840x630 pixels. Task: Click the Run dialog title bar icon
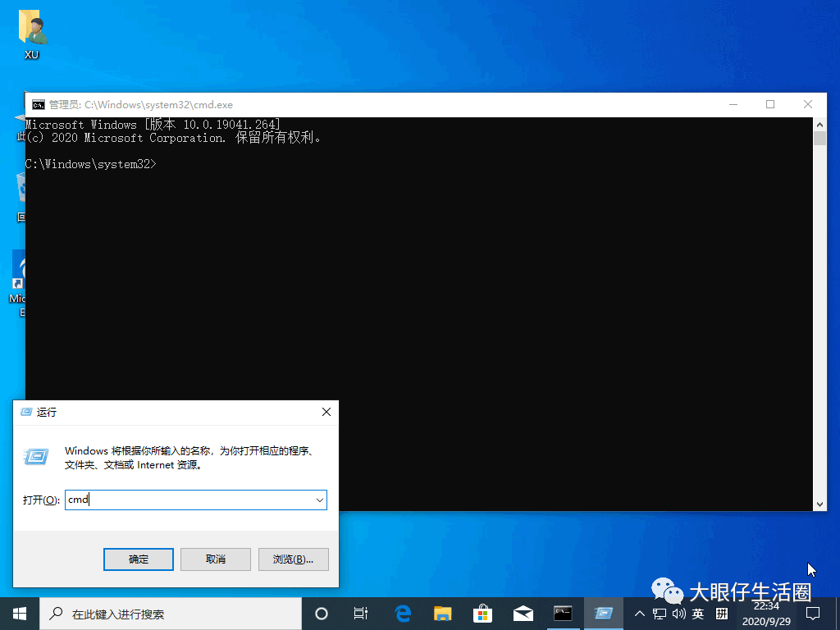tap(25, 412)
